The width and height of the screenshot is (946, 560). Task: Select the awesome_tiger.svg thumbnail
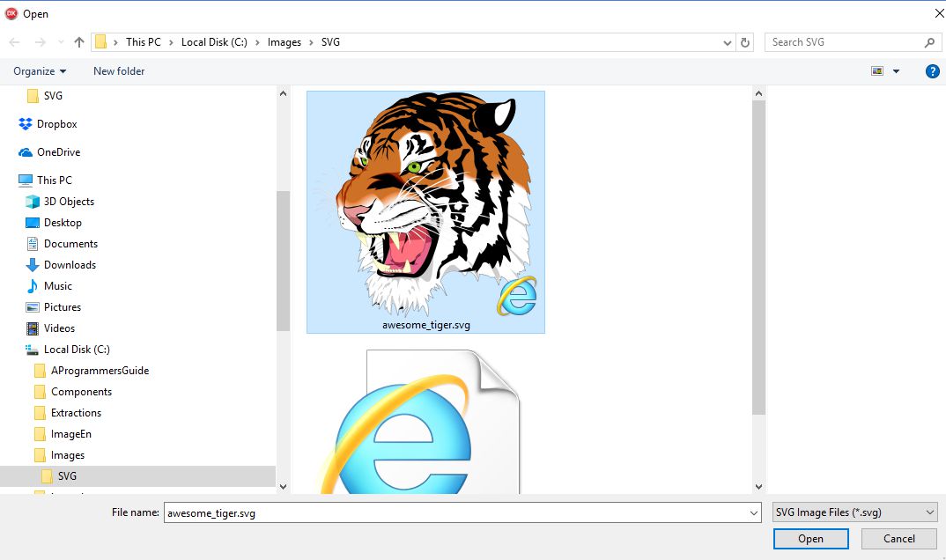point(426,212)
